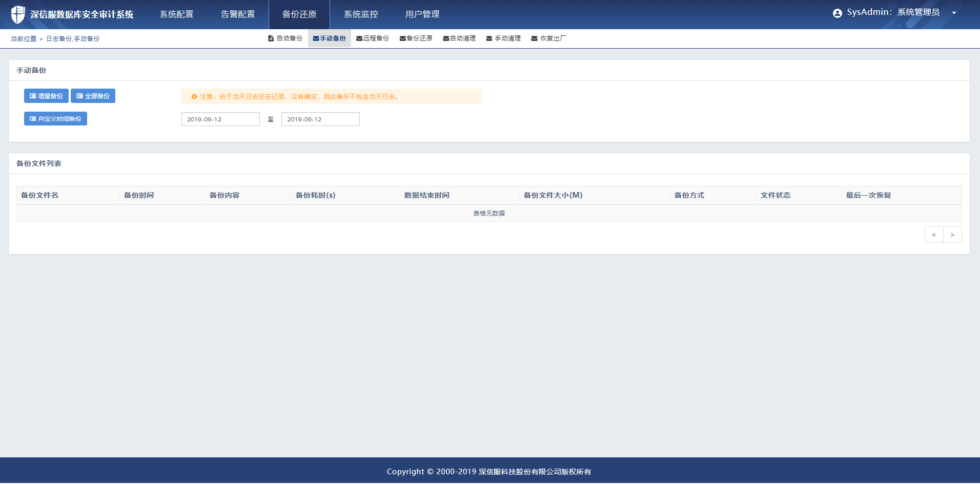Start 自定义时间备份 custom time backup
The image size is (980, 484).
[x=55, y=119]
